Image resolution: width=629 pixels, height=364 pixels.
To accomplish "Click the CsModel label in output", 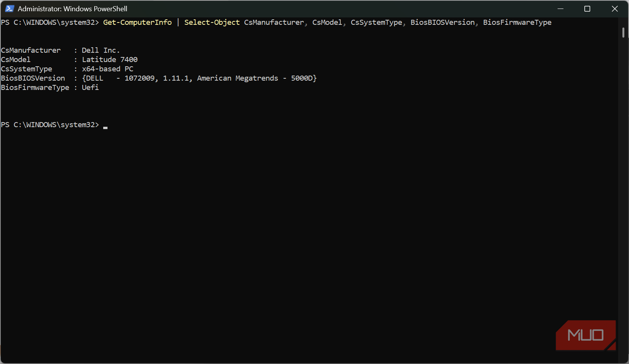I will point(16,60).
